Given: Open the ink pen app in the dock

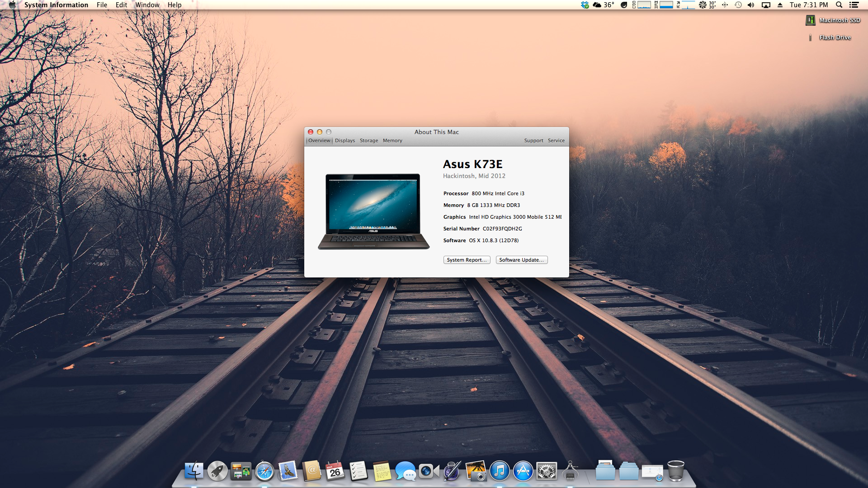Looking at the screenshot, I should tap(453, 471).
